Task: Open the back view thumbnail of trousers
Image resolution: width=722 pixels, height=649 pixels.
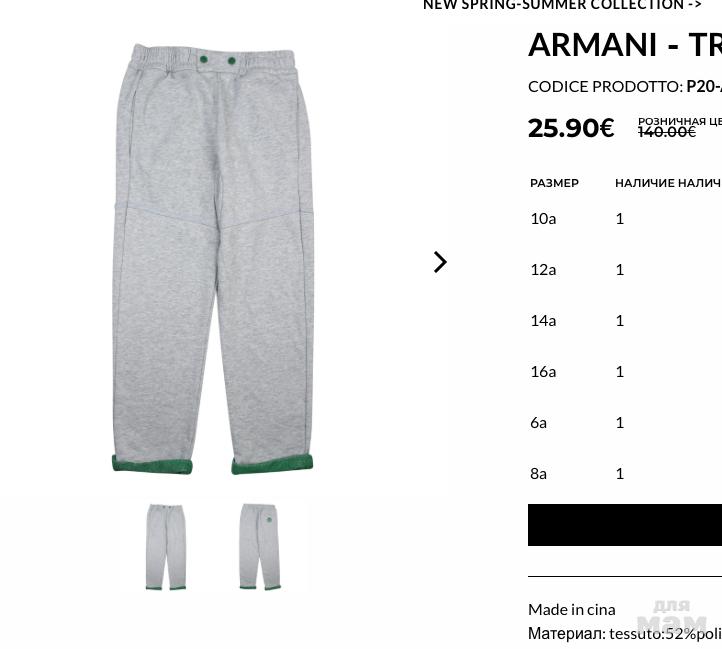Action: coord(260,547)
